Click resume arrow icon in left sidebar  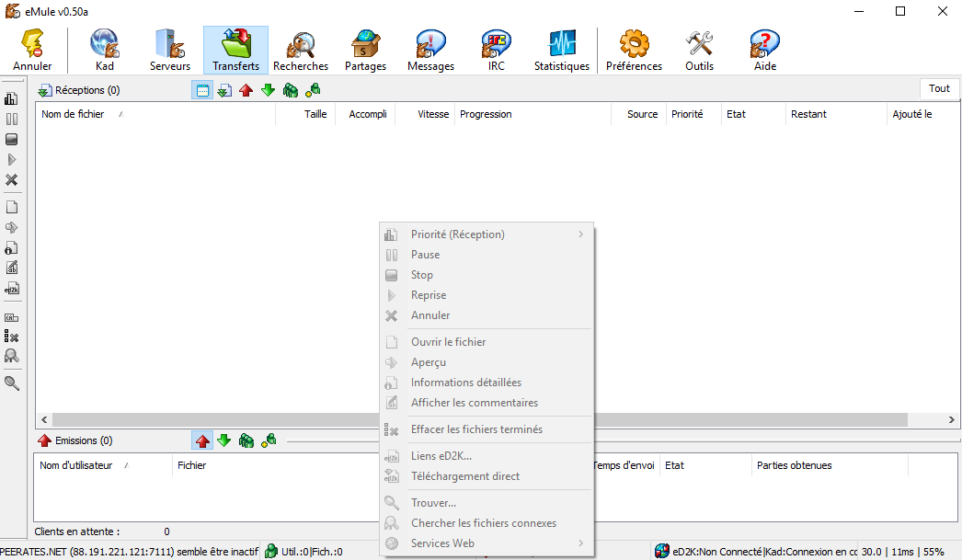click(11, 159)
